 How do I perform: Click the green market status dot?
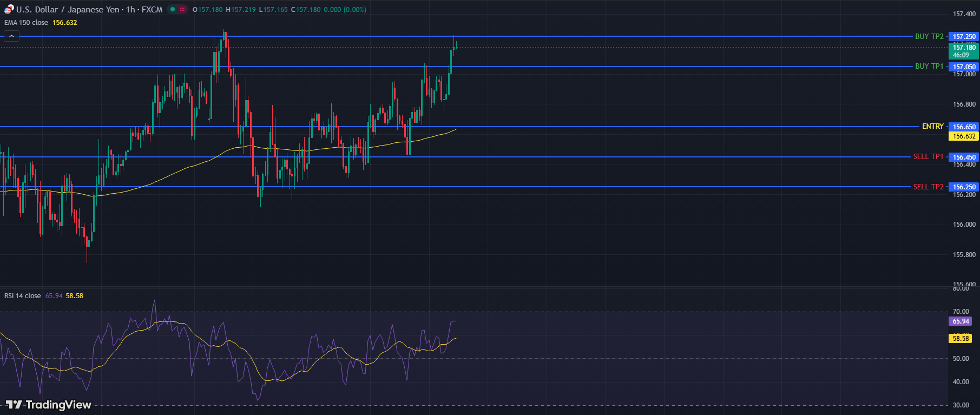pyautogui.click(x=173, y=9)
